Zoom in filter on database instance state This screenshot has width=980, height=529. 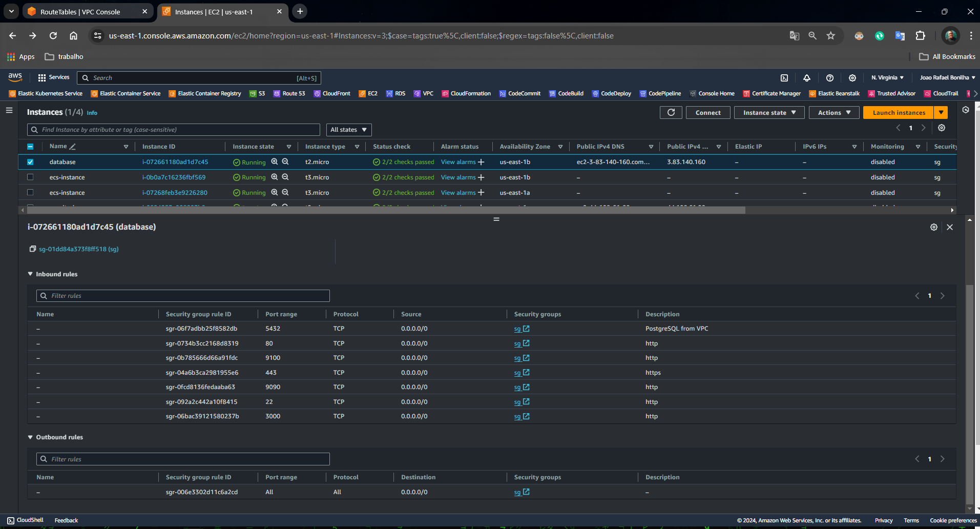[x=274, y=161]
